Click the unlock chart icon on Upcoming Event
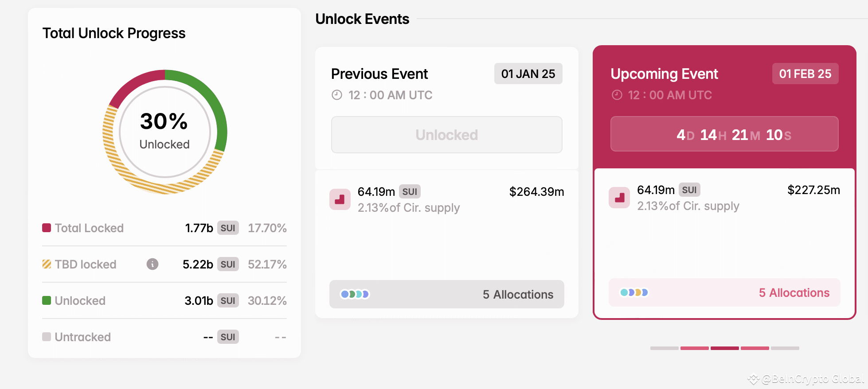 coord(619,198)
